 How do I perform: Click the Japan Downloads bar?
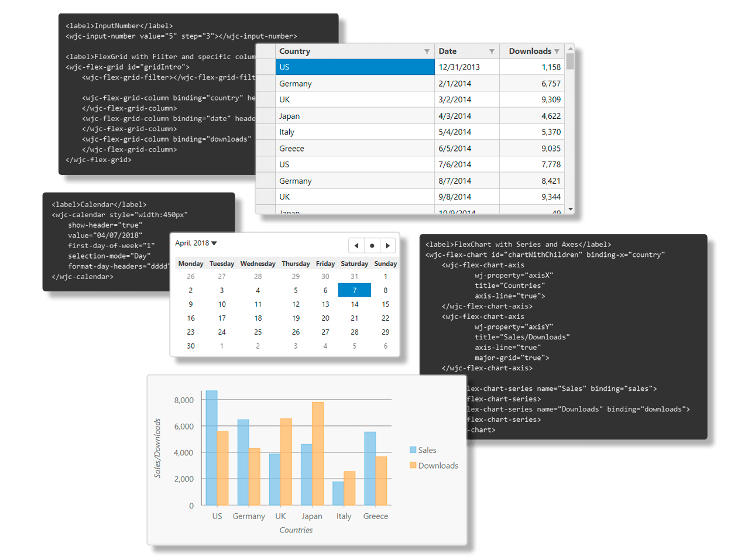point(318,454)
